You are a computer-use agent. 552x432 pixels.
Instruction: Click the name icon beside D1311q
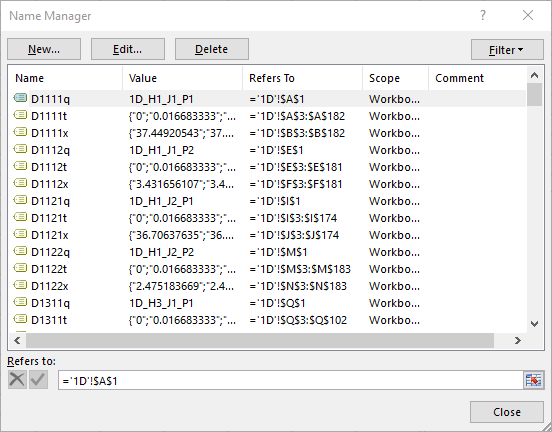coord(20,302)
